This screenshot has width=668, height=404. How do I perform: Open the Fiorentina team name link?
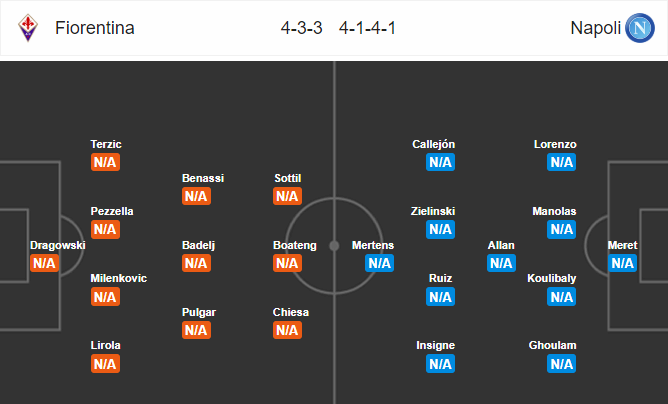[x=95, y=28]
